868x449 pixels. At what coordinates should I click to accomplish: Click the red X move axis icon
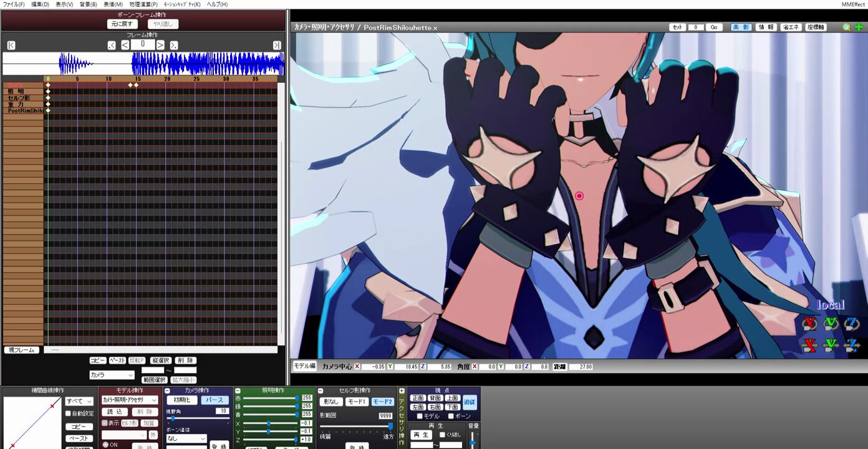tap(809, 344)
